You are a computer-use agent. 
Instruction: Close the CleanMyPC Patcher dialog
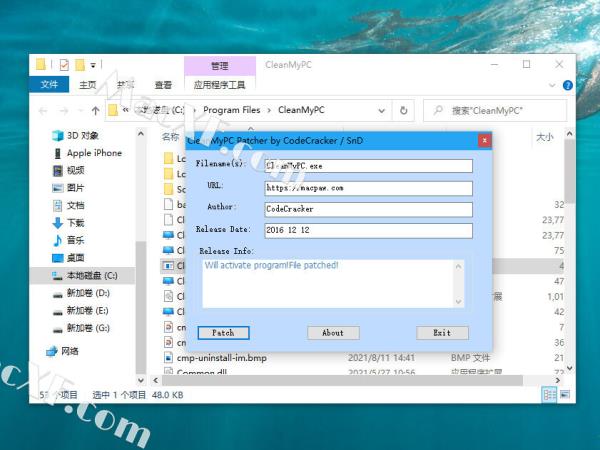tap(484, 140)
